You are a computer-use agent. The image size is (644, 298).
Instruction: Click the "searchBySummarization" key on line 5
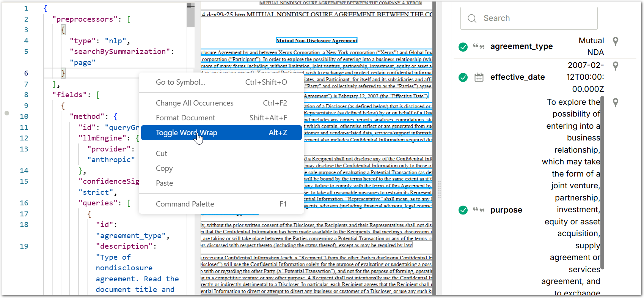pyautogui.click(x=120, y=52)
